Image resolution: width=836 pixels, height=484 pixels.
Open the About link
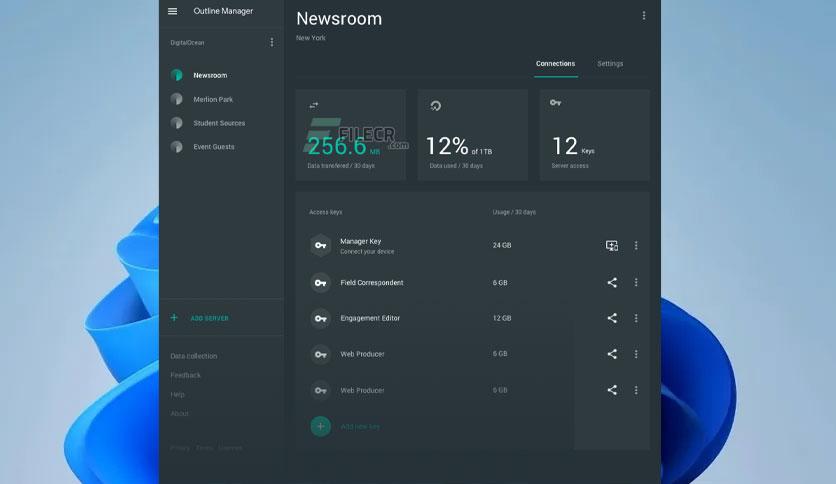(179, 414)
